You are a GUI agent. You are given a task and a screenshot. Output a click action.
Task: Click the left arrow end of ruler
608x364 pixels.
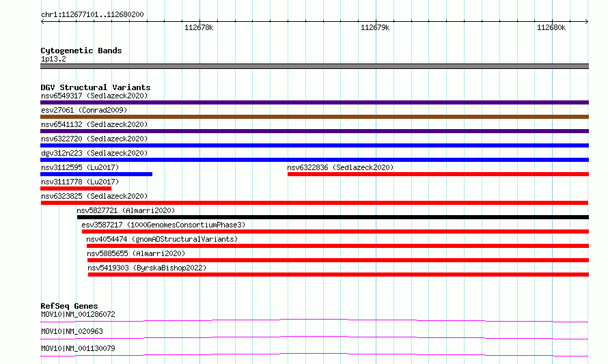[42, 21]
